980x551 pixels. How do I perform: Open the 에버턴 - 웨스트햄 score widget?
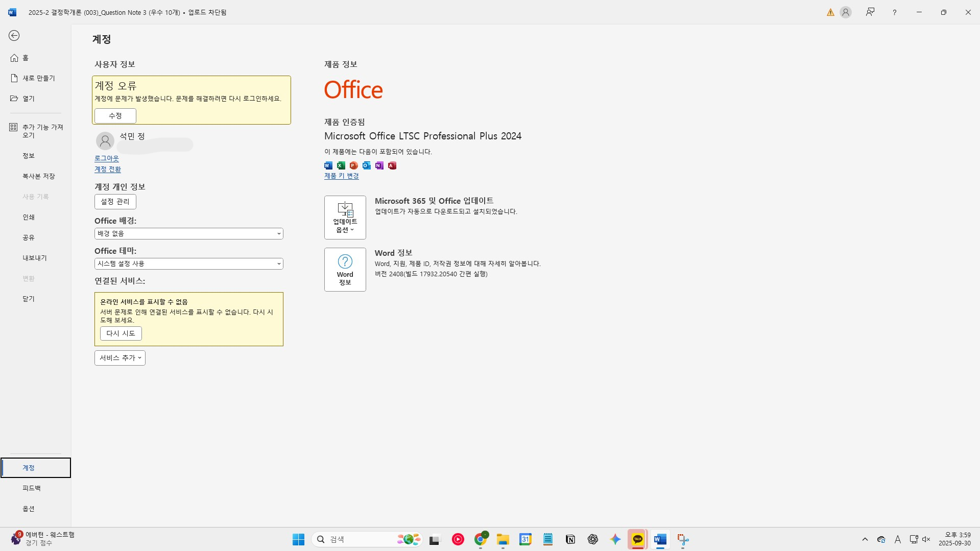(x=43, y=539)
